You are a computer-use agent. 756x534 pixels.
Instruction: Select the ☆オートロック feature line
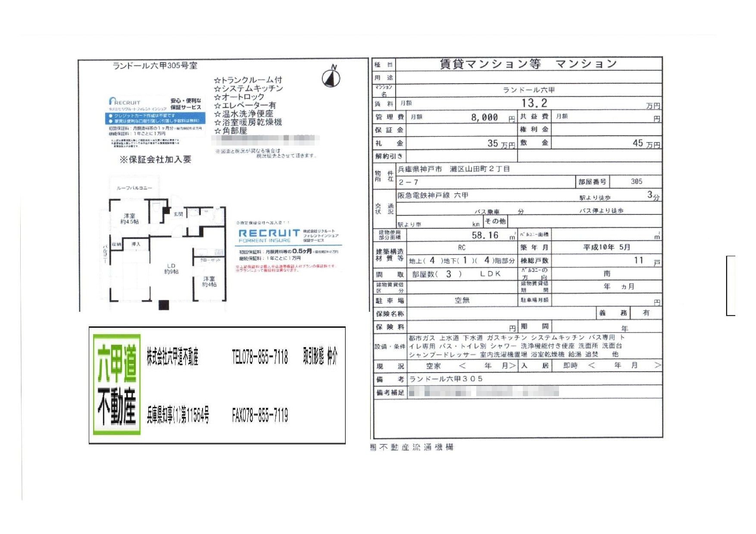(239, 97)
